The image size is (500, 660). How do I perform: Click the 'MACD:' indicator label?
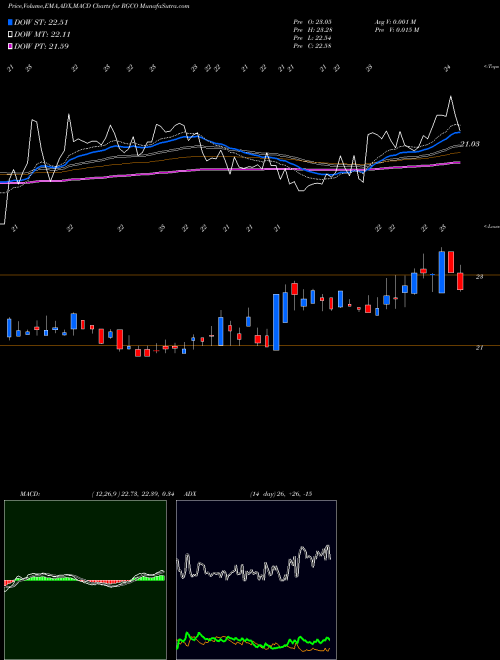[30, 494]
